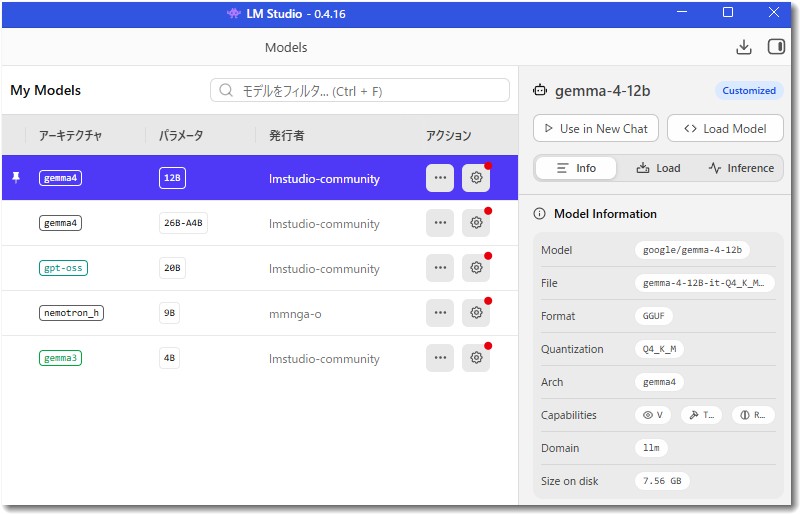This screenshot has height=514, width=800.
Task: Click the Reasoning capability badge
Action: pyautogui.click(x=753, y=415)
